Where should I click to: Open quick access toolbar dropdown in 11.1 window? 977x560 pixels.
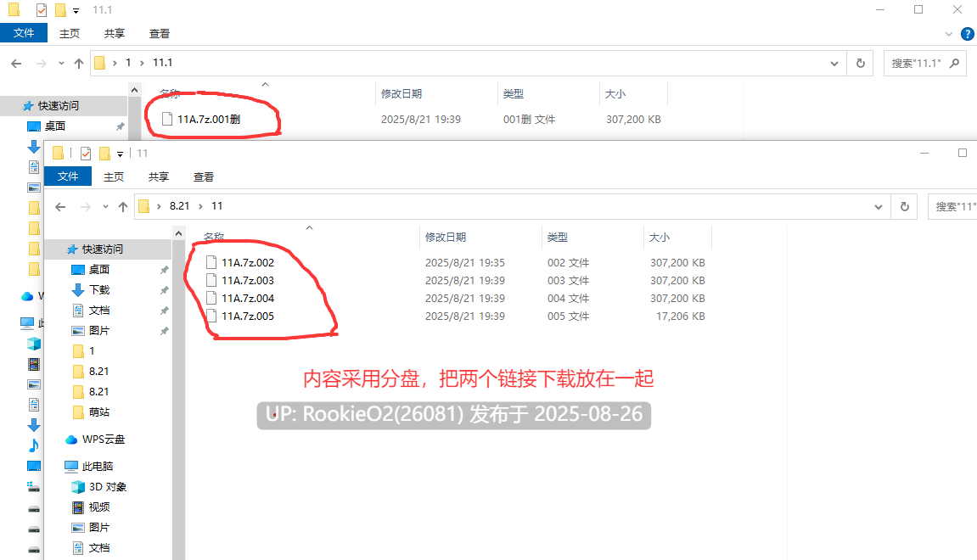(x=76, y=10)
